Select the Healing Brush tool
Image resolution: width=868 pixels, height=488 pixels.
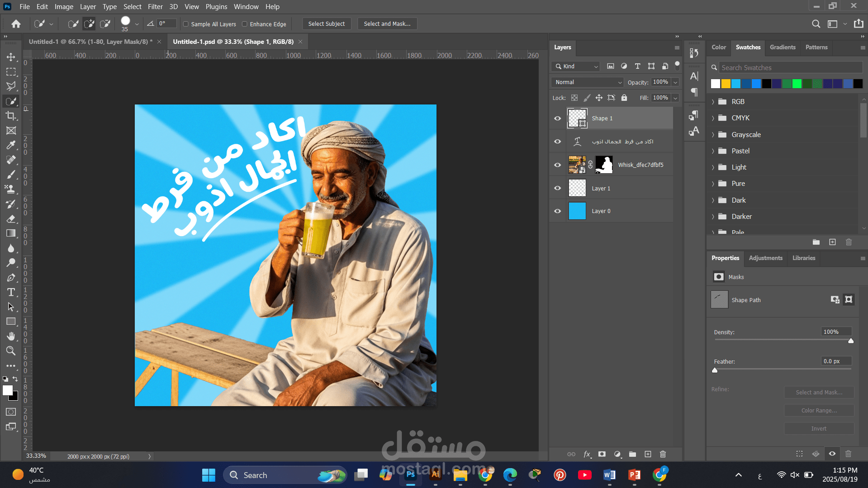tap(11, 160)
